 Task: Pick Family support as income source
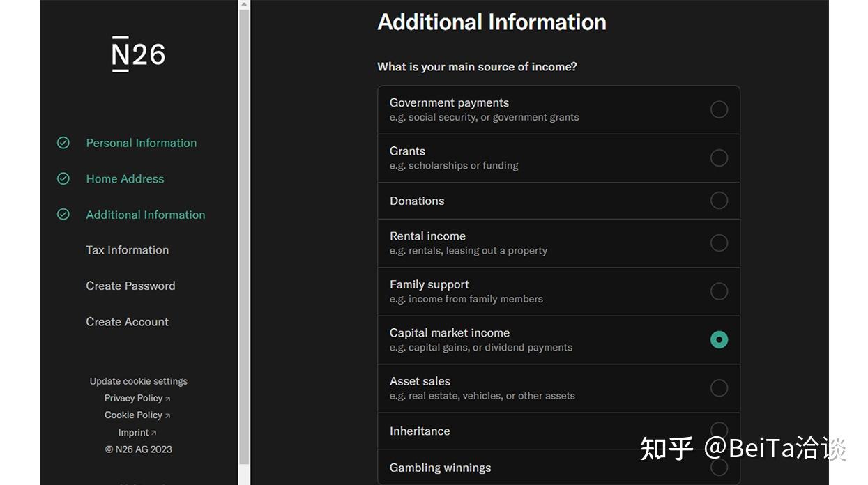pyautogui.click(x=719, y=291)
